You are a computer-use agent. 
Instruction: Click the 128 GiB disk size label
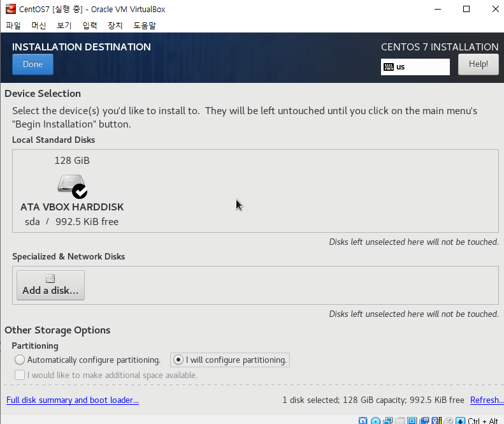pos(72,161)
